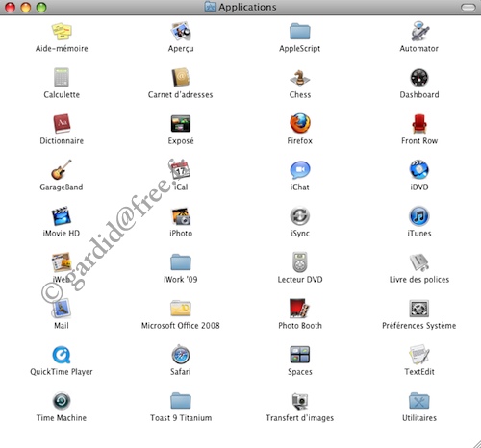
Task: Click the Applications folder proxy icon in title
Action: (x=211, y=7)
